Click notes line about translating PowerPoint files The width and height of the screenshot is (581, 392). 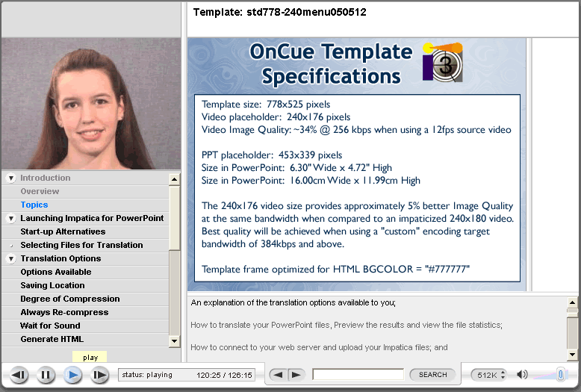click(347, 325)
